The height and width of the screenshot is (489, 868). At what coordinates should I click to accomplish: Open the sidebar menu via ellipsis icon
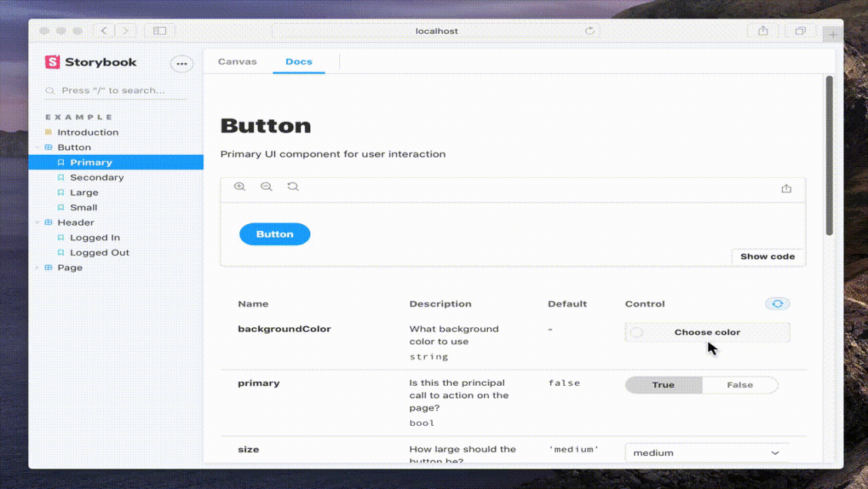[182, 64]
